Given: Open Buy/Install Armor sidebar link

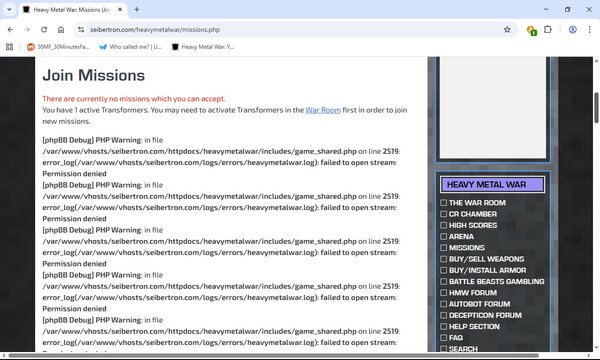Looking at the screenshot, I should point(488,270).
